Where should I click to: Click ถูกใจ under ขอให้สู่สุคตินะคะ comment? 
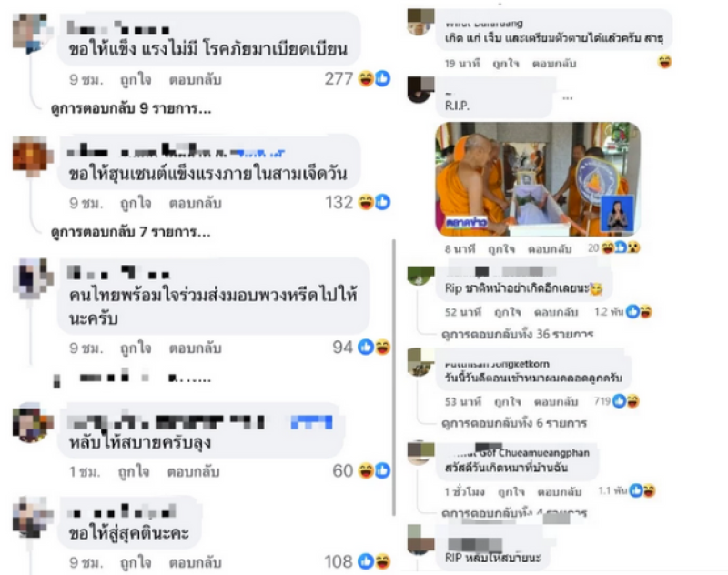click(136, 562)
